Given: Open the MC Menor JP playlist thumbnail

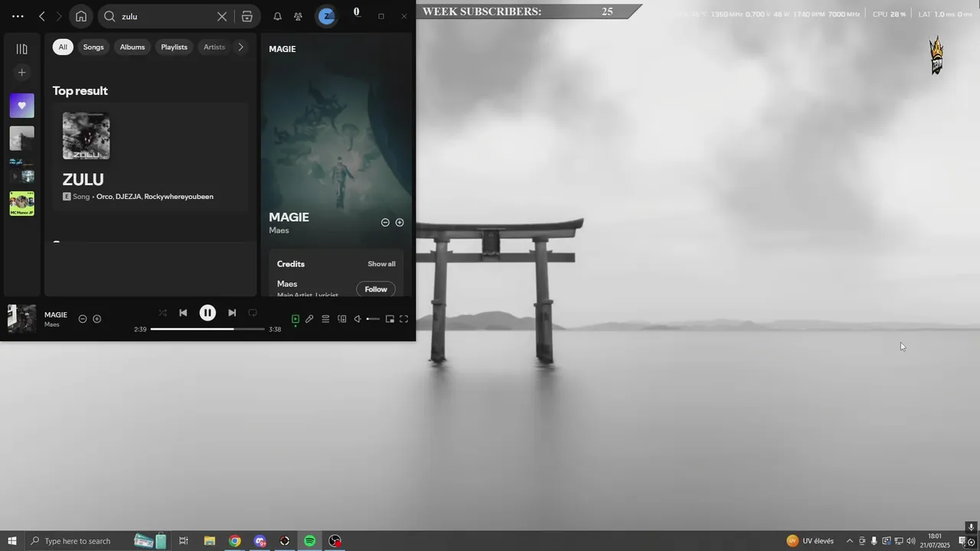Looking at the screenshot, I should coord(21,204).
